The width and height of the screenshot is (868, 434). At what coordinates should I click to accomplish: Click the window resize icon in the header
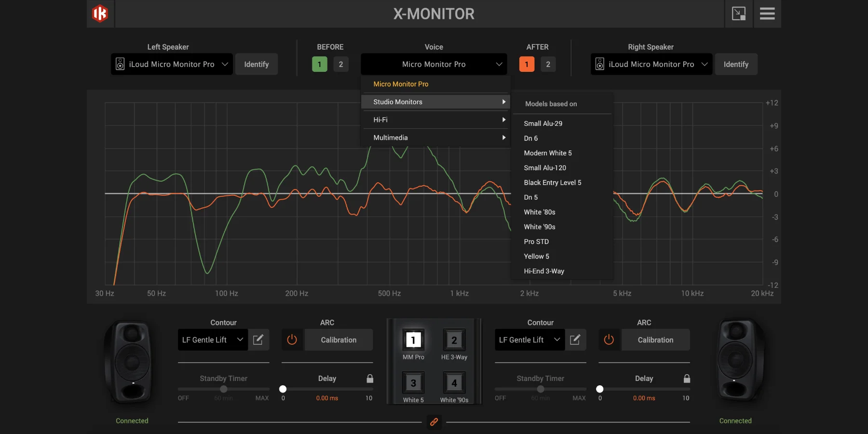pos(738,14)
